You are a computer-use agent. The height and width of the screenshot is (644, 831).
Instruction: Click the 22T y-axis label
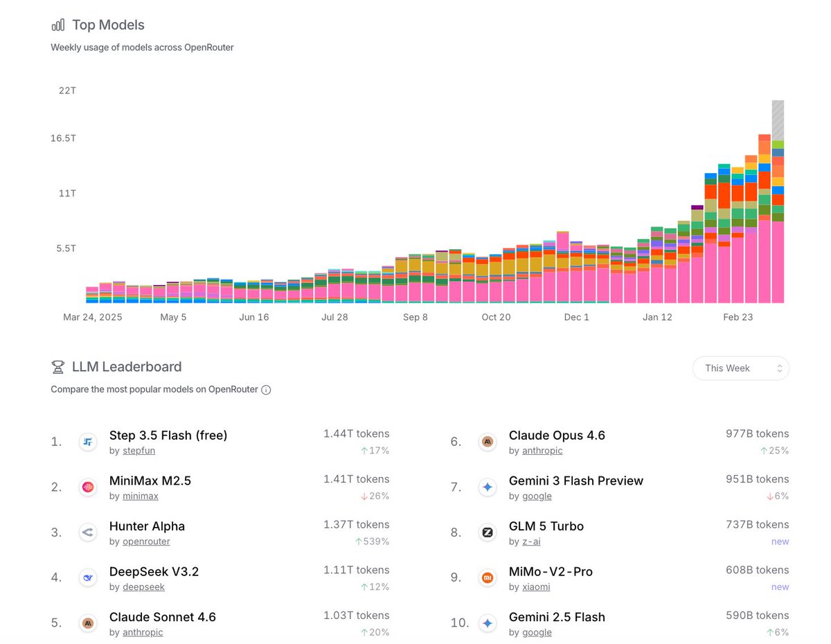tap(67, 91)
